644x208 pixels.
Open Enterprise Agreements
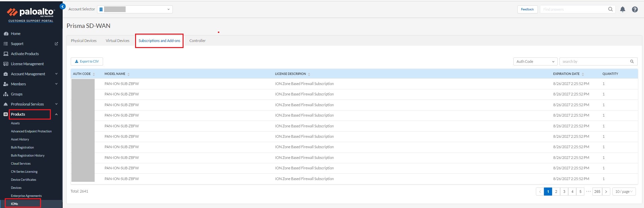pyautogui.click(x=26, y=196)
